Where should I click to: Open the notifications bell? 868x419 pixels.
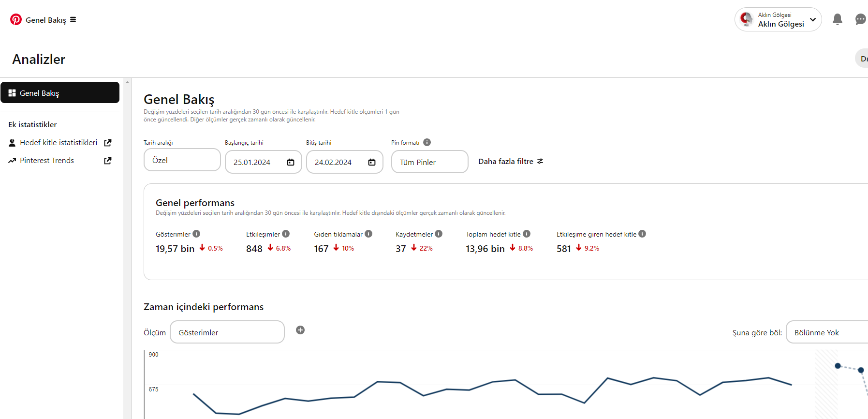[838, 19]
